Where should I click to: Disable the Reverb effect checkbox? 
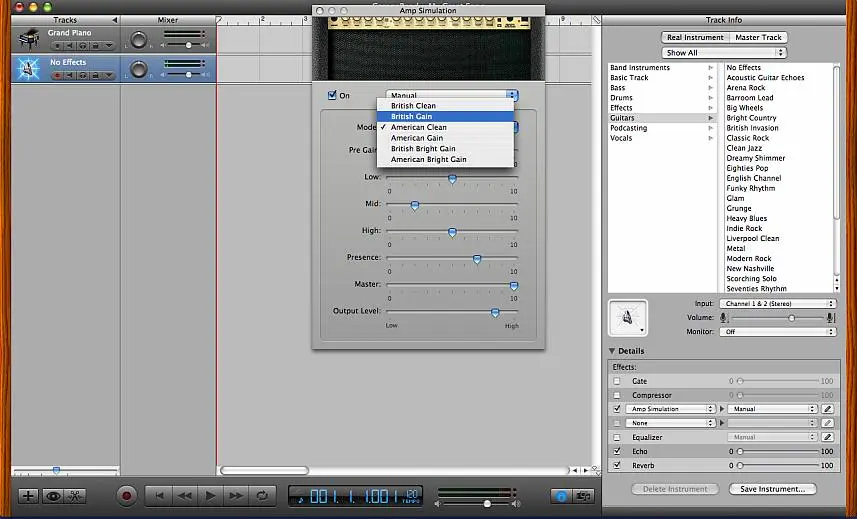616,465
